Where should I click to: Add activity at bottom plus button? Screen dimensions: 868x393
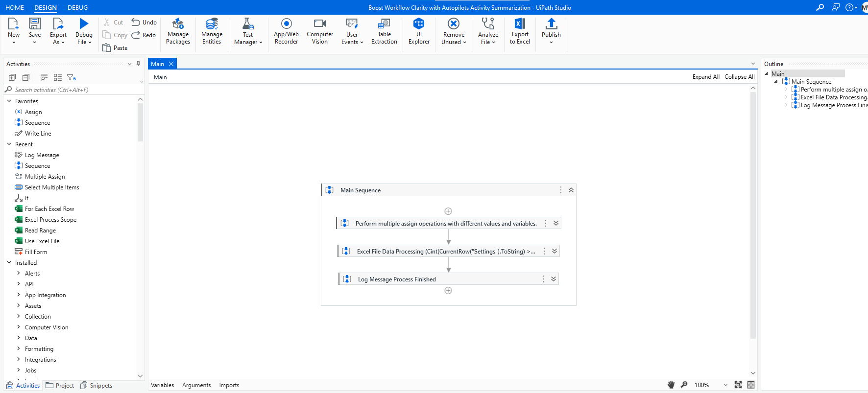[448, 291]
